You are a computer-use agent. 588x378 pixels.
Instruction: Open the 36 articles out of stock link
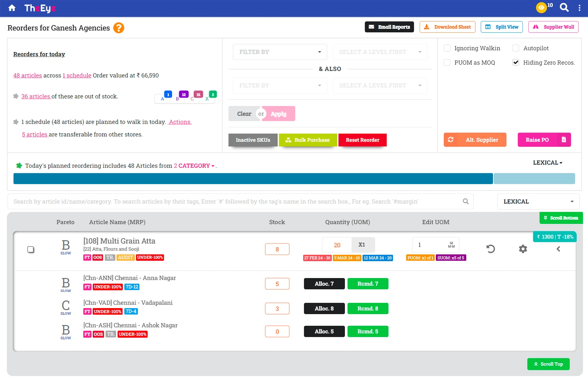pyautogui.click(x=36, y=96)
